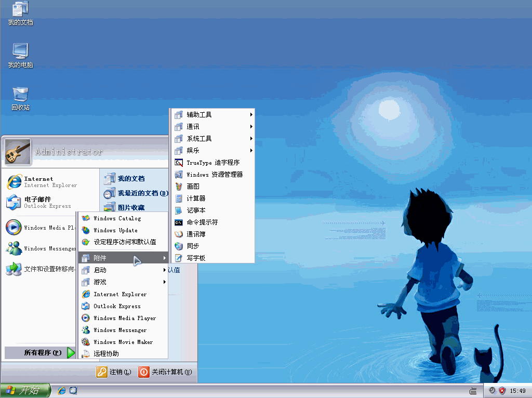Launch 计算器 calculator
The width and height of the screenshot is (532, 398).
pyautogui.click(x=213, y=198)
